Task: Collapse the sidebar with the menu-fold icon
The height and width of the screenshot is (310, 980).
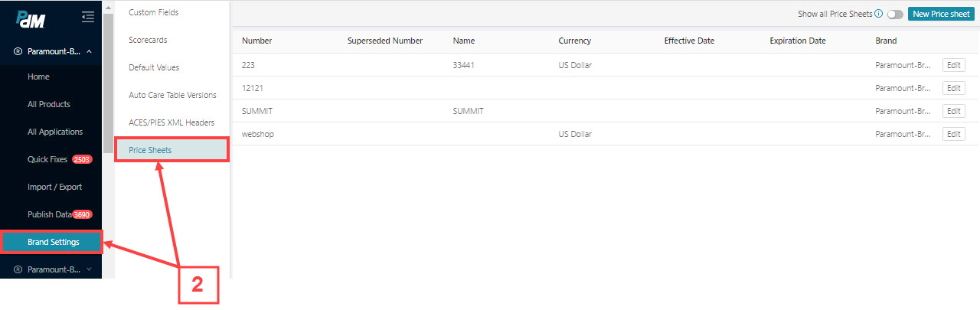Action: tap(88, 17)
